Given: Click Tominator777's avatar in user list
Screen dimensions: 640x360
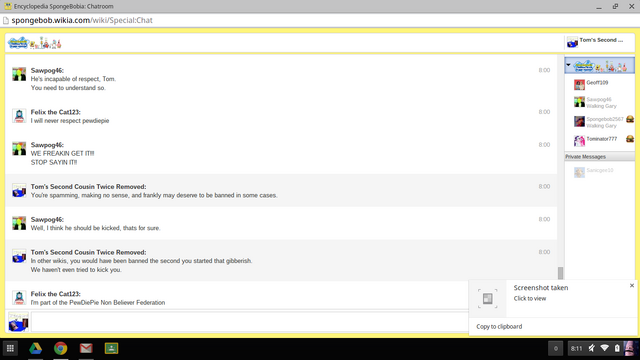Looking at the screenshot, I should coord(579,141).
